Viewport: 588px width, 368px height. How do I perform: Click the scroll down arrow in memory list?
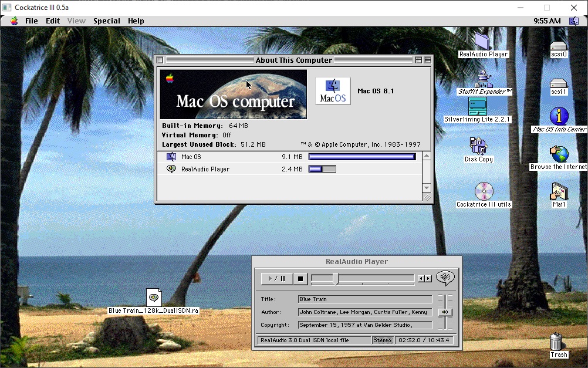pyautogui.click(x=427, y=188)
